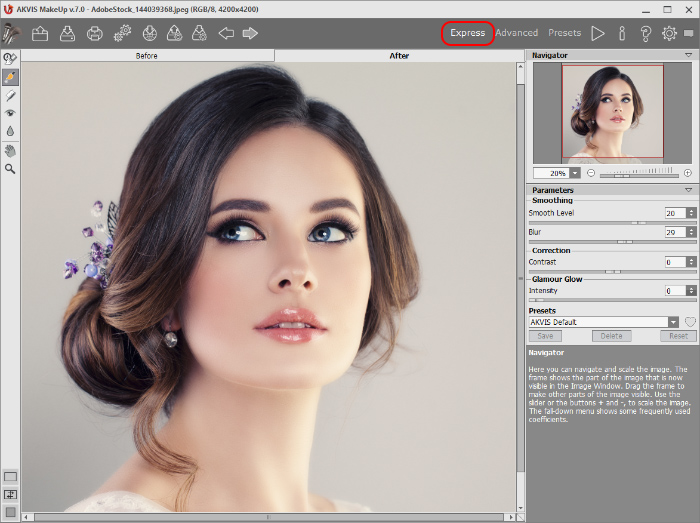This screenshot has width=700, height=523.
Task: Click the Contrast slider
Action: [612, 271]
